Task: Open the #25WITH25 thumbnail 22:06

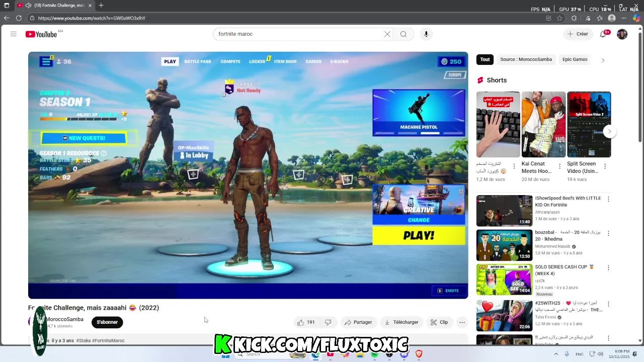Action: [x=504, y=316]
